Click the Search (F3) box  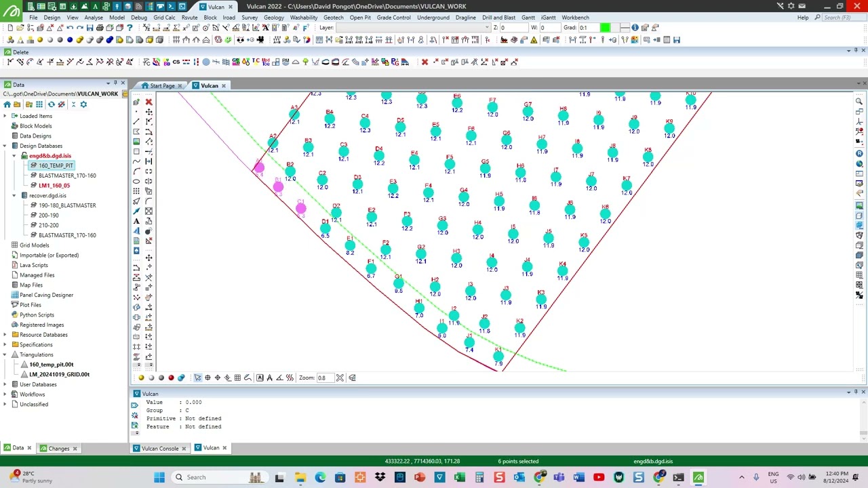(842, 18)
